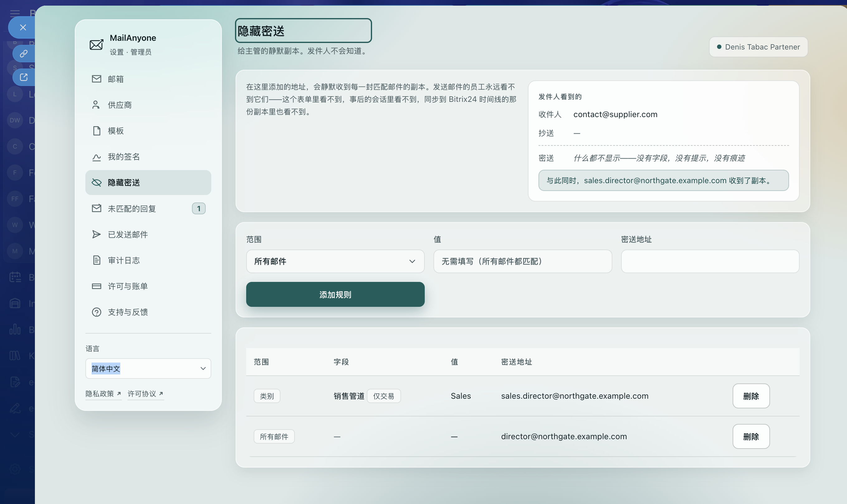Open 邮箱 via its envelope icon
The image size is (847, 504).
[x=97, y=79]
